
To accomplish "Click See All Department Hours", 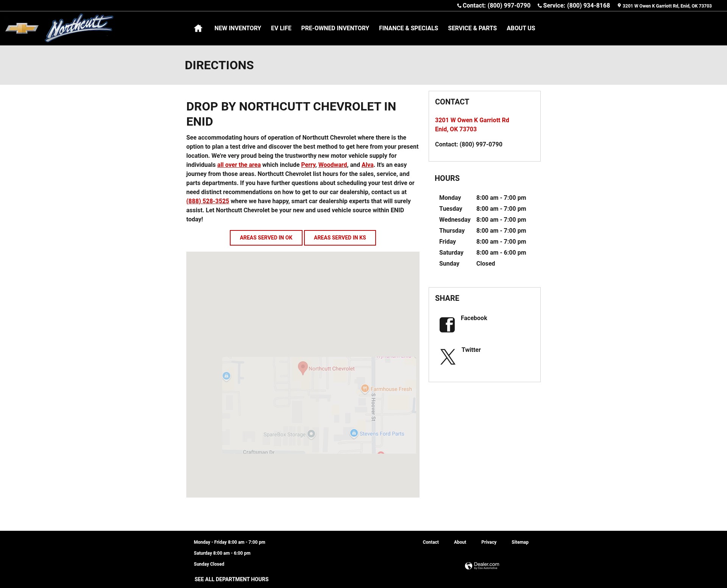I will click(231, 579).
